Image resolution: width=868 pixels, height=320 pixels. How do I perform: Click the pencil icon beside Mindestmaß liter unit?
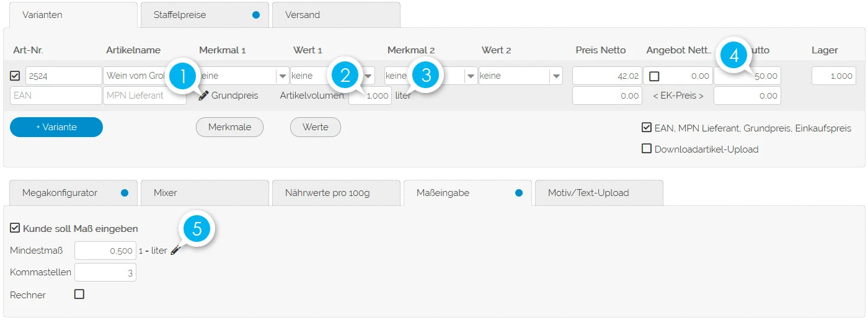pyautogui.click(x=175, y=251)
